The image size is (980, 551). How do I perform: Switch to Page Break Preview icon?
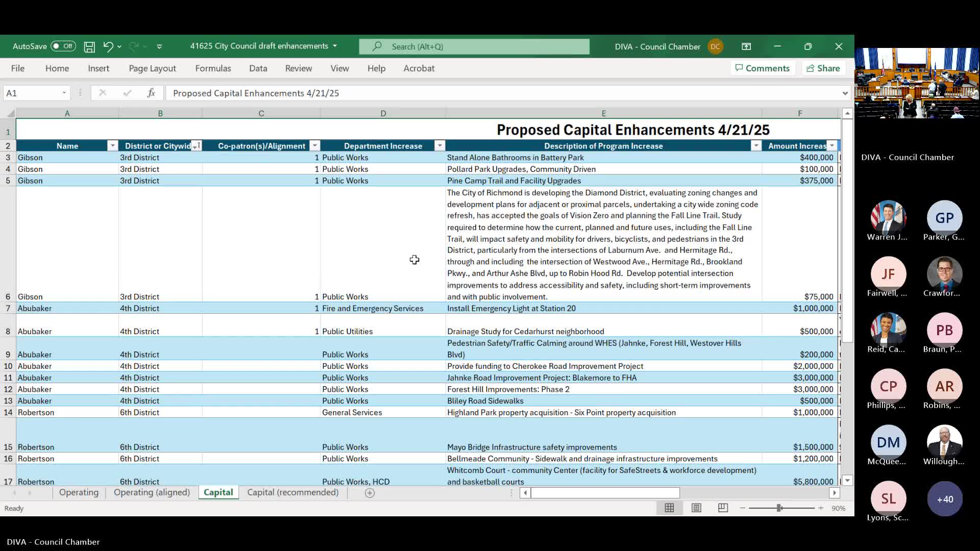[723, 508]
